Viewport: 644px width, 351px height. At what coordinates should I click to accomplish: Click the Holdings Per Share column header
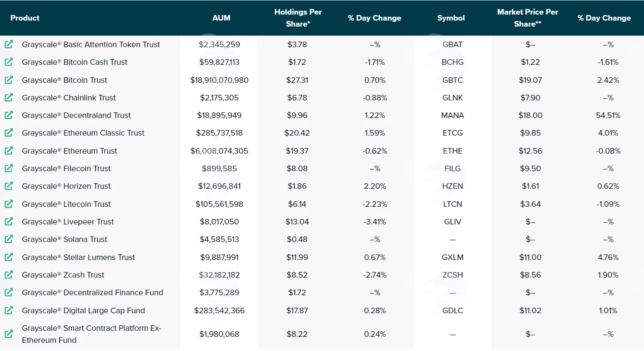(298, 18)
